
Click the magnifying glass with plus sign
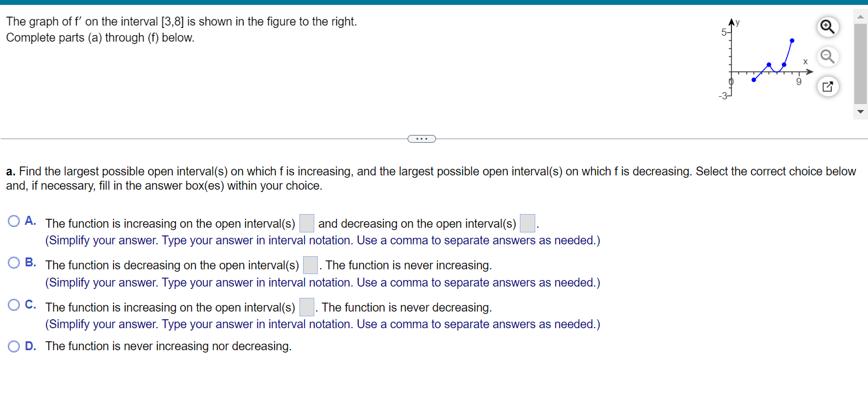(x=828, y=27)
